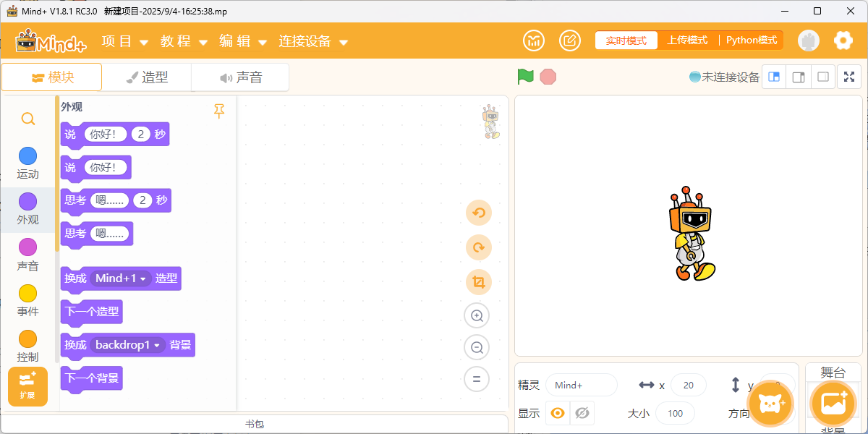Open the search blocks magnifier icon
Screen dimensions: 868x434
pos(27,119)
